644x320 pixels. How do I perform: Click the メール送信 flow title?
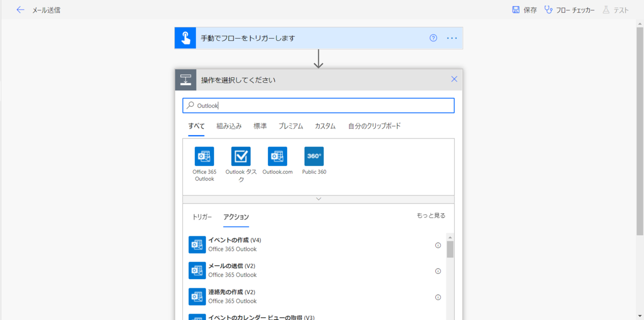click(x=46, y=10)
